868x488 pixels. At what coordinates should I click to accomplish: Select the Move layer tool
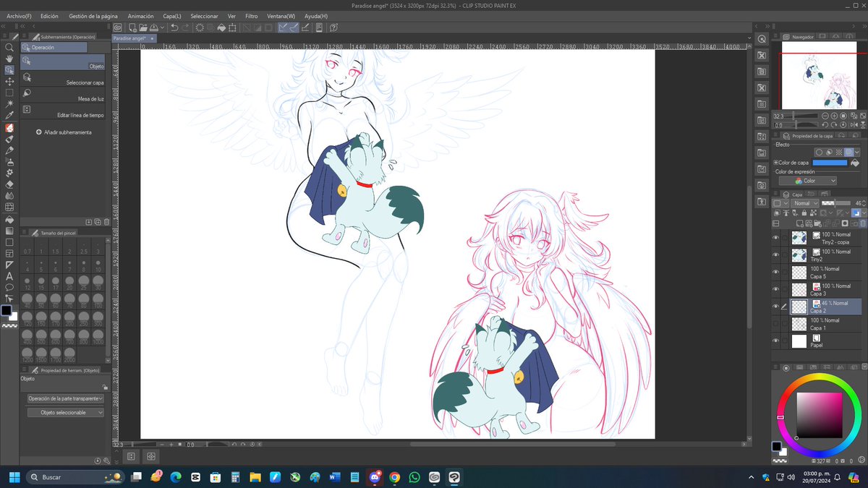[9, 82]
